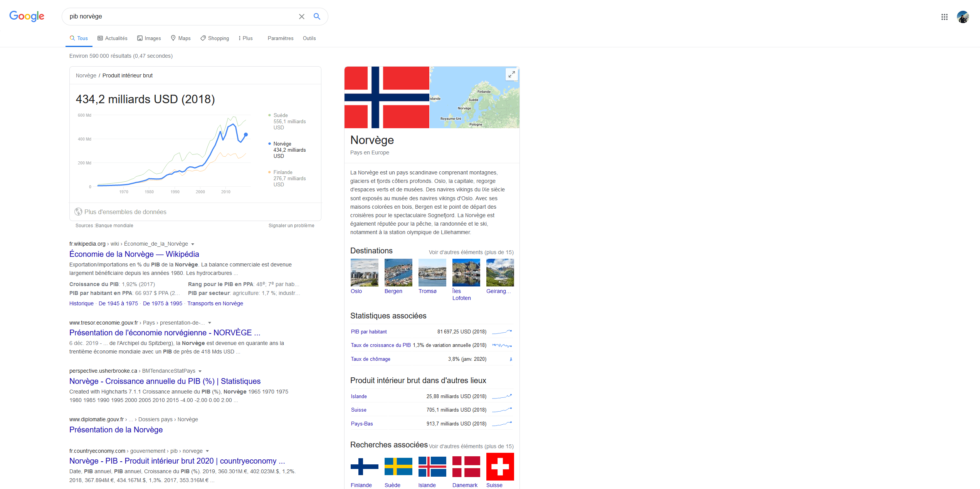Select the Tous search tab
The image size is (980, 489).
coord(79,38)
